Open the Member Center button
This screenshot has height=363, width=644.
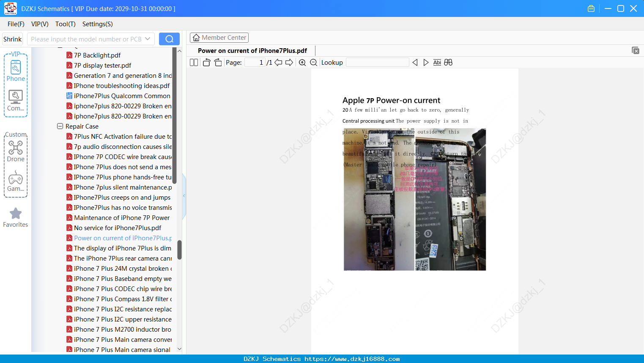pyautogui.click(x=219, y=38)
